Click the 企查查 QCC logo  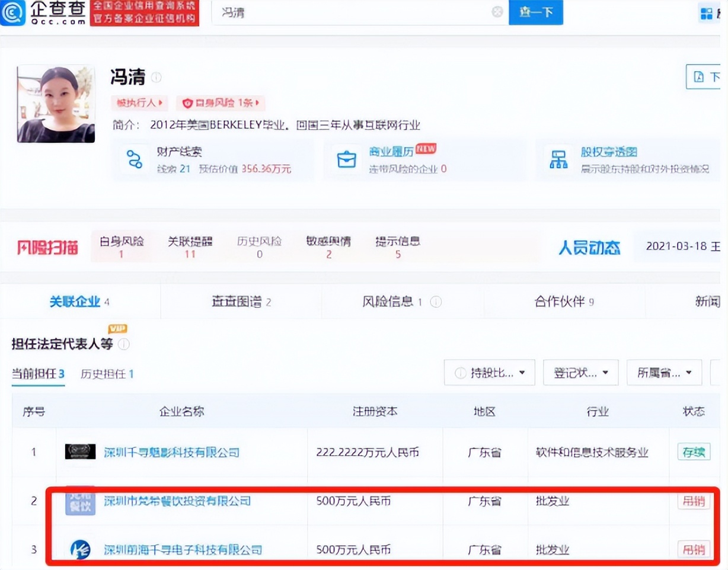pyautogui.click(x=41, y=12)
